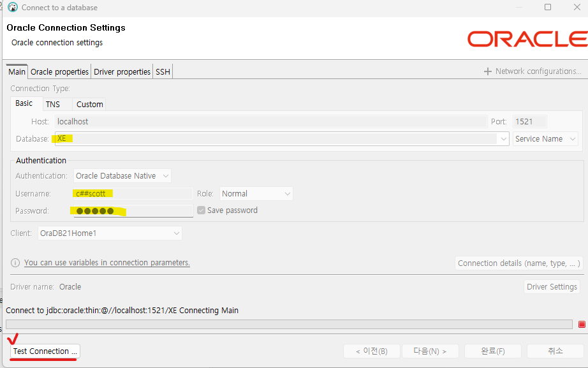Click the Username field with c##scott
The height and width of the screenshot is (368, 588).
[133, 193]
